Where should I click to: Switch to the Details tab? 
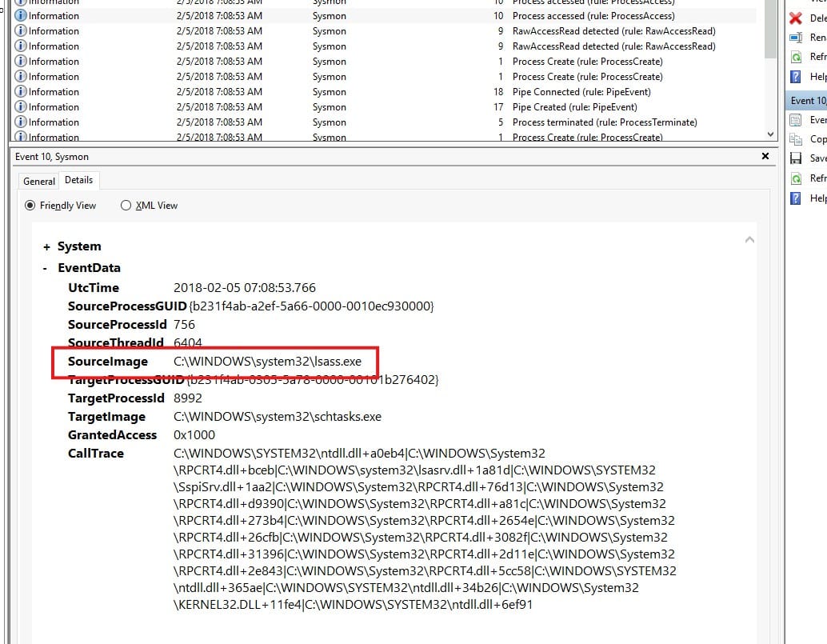[x=78, y=180]
